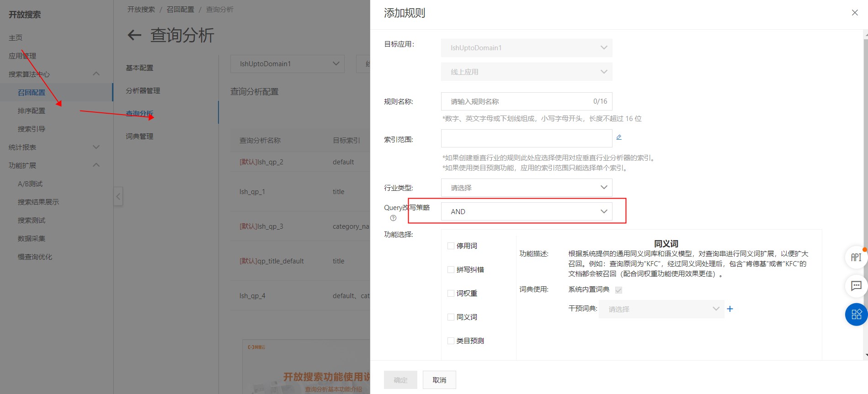Screen dimensions: 868x394
Task: Enable the 停用词 checkbox
Action: click(x=451, y=246)
